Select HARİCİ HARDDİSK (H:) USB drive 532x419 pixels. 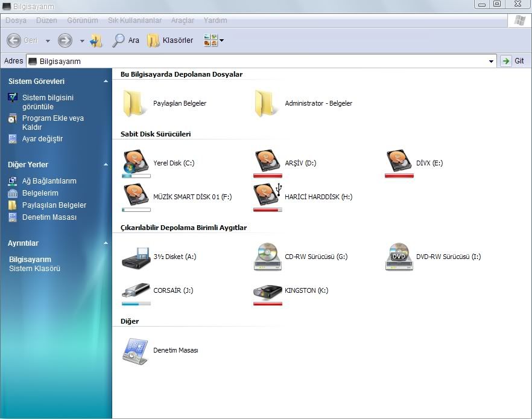(267, 196)
